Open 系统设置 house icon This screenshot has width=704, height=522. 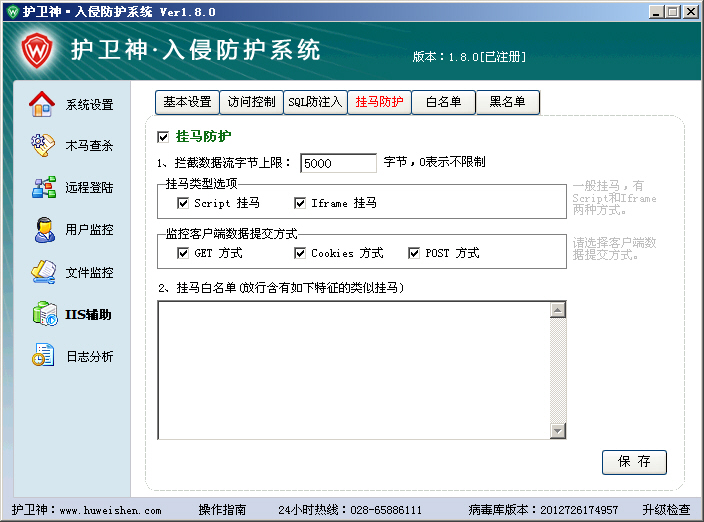(x=42, y=104)
